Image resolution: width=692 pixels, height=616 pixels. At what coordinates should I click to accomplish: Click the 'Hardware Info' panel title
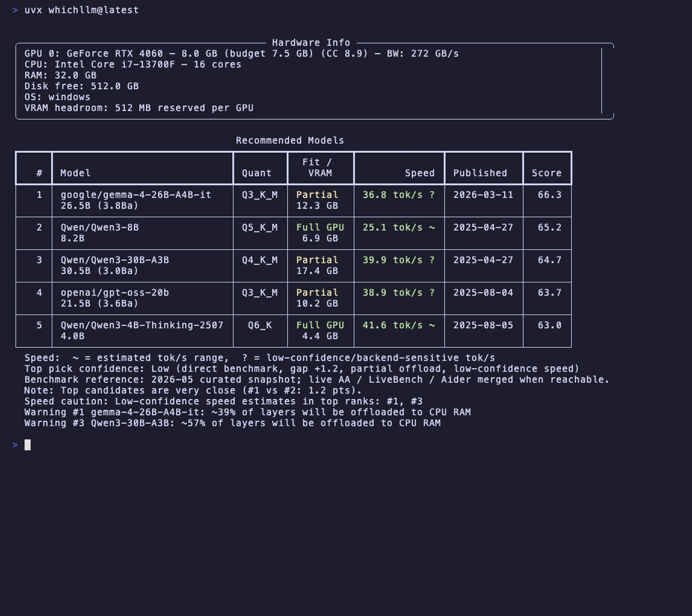coord(311,43)
